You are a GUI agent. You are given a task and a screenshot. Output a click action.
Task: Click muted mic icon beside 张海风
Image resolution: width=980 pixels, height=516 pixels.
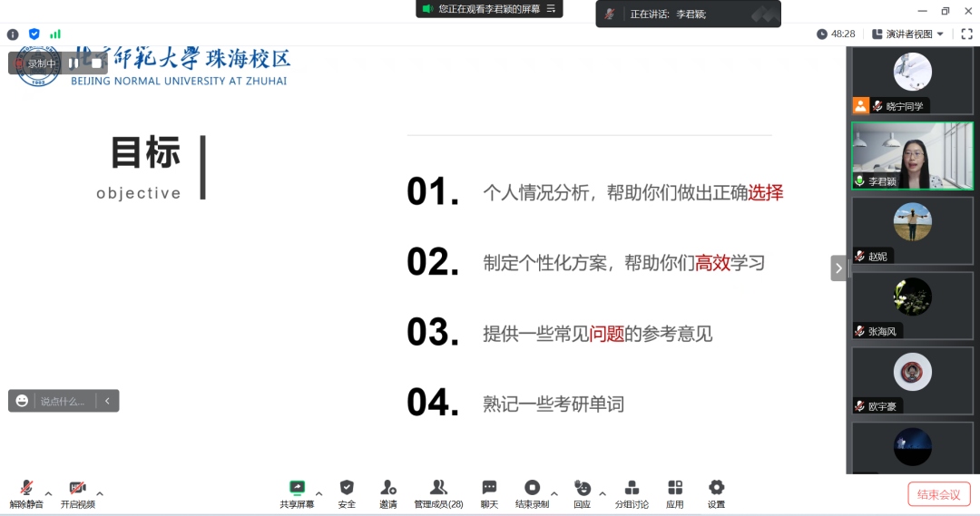pos(860,331)
